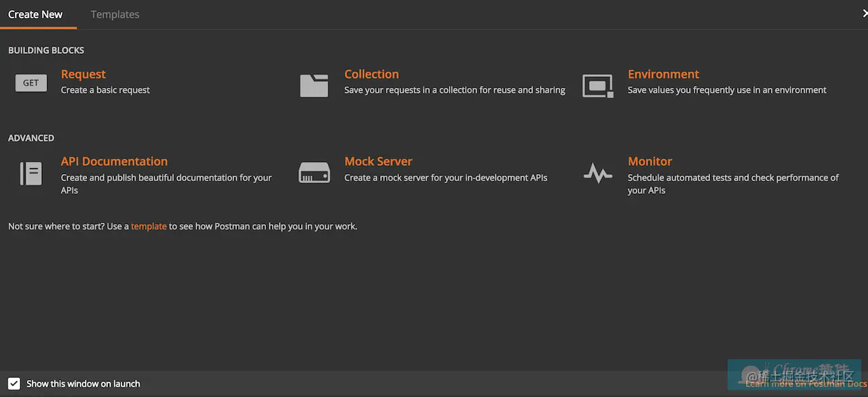Toggle Show this window on launch checkbox

tap(14, 383)
